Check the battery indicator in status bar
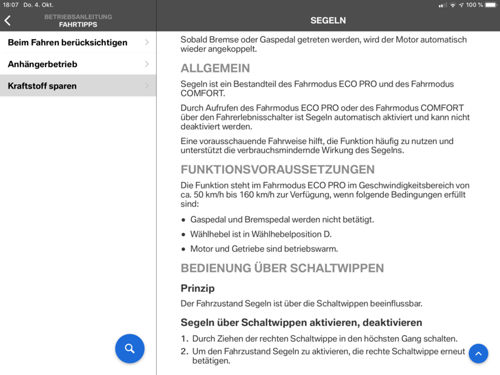This screenshot has width=500, height=375. 491,5
